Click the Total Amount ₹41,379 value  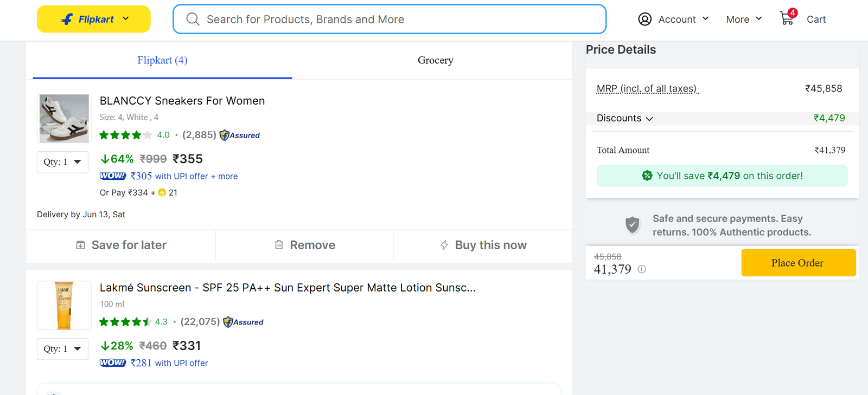click(x=829, y=150)
